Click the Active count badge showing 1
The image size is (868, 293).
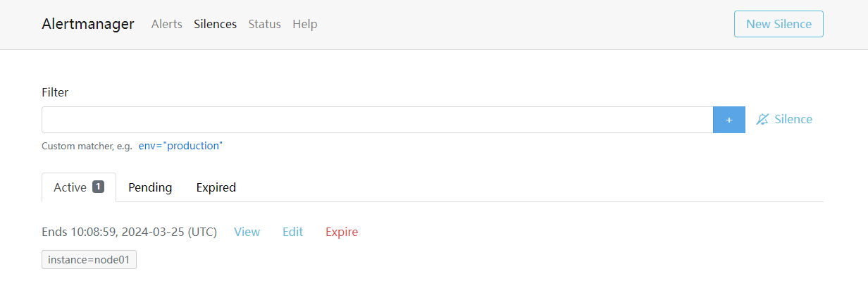pos(98,187)
